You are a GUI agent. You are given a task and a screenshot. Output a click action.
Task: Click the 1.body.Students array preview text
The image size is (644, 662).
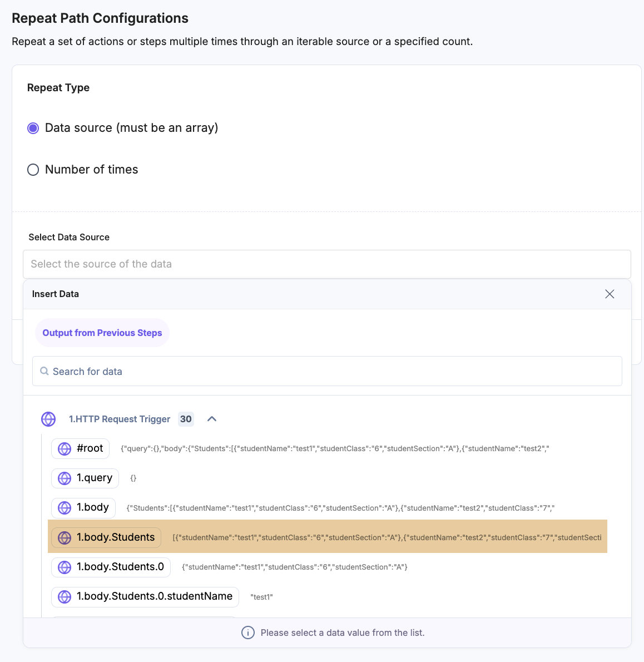click(387, 537)
